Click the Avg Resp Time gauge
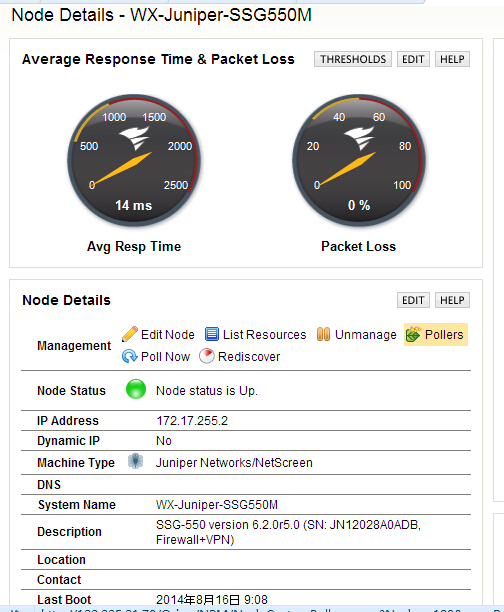 [x=134, y=160]
